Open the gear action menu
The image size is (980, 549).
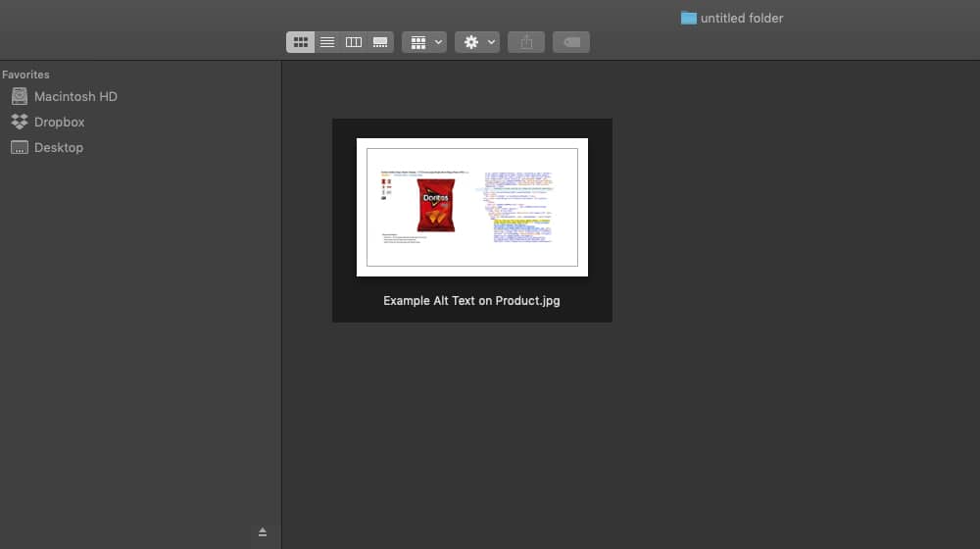point(477,42)
